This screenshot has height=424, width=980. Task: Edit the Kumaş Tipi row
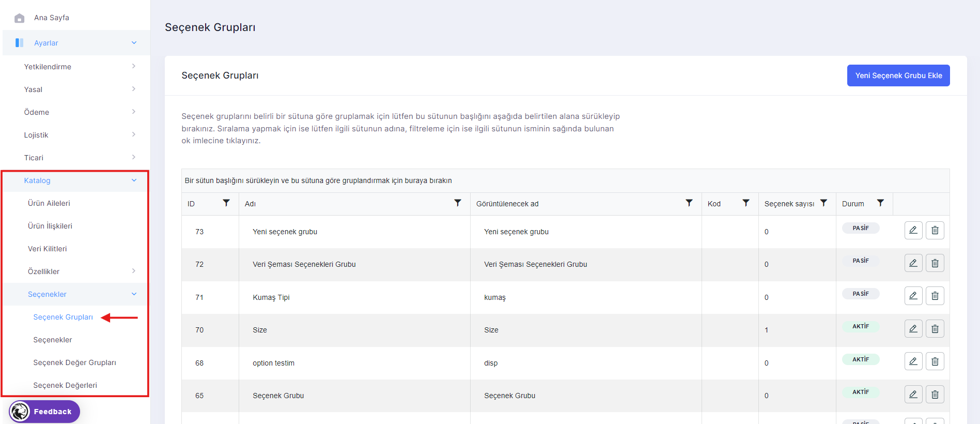pyautogui.click(x=913, y=296)
